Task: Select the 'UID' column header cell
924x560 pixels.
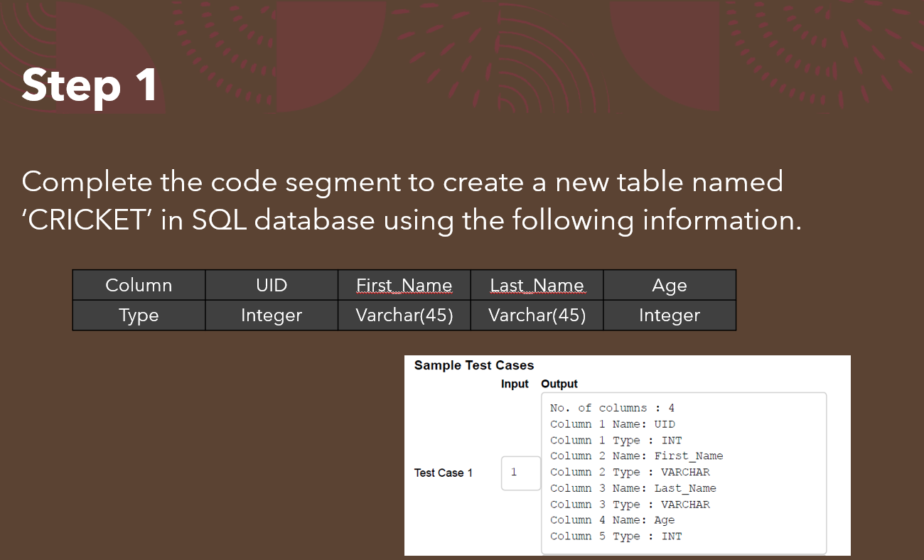Action: tap(271, 285)
